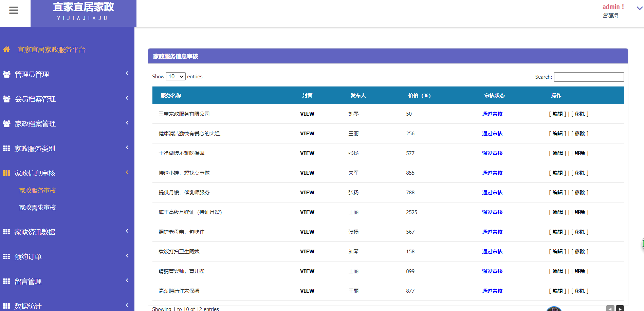644x311 pixels.
Task: Click the users icon next to 管理员管理
Action: 6,74
